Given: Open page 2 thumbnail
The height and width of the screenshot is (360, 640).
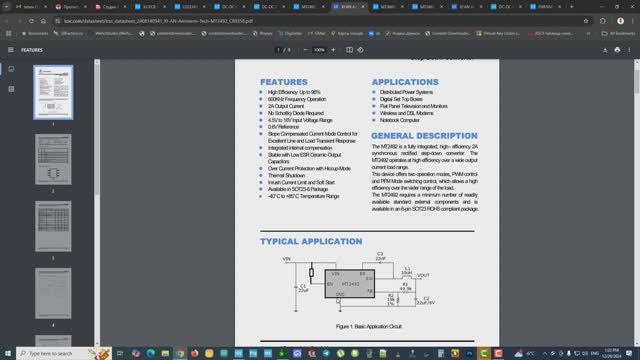Looking at the screenshot, I should [53, 159].
